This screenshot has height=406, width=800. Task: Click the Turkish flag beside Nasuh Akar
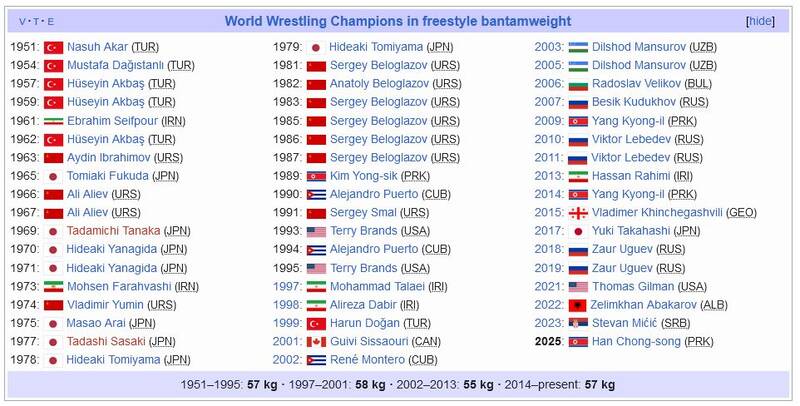(53, 47)
